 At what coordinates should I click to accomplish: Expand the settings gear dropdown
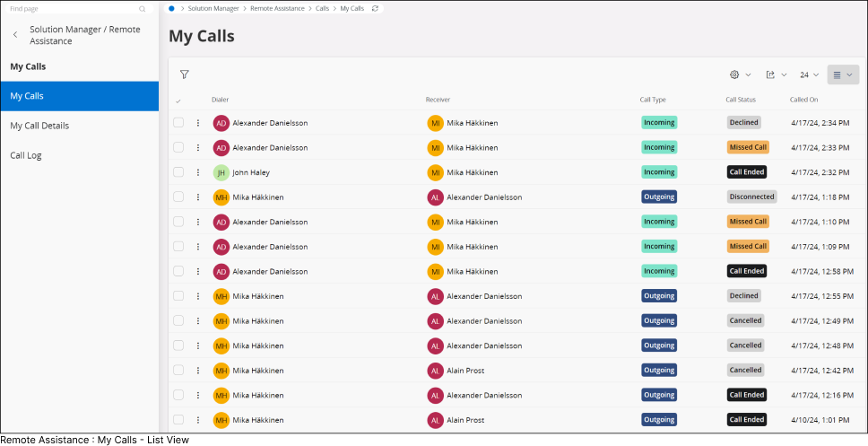tap(740, 75)
